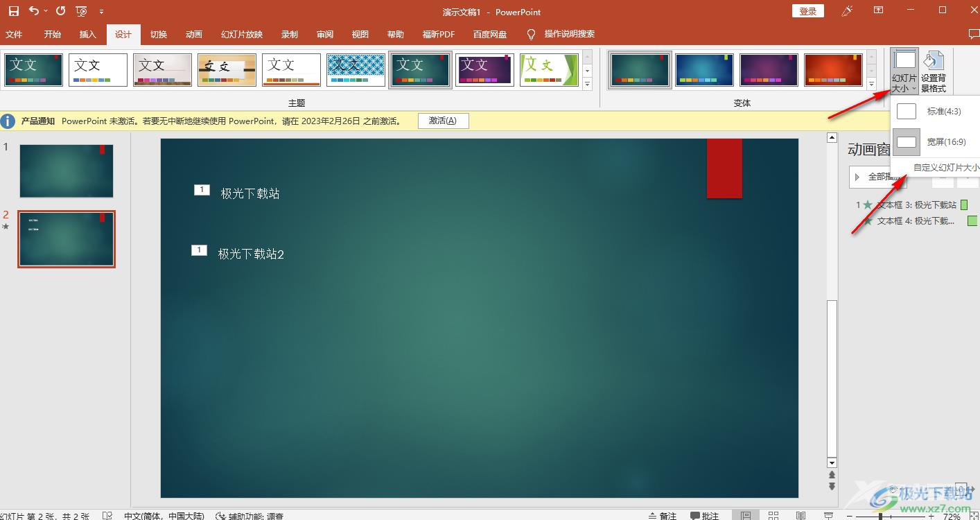This screenshot has width=980, height=520.
Task: Switch to the 切换 ribbon tab
Action: [159, 34]
